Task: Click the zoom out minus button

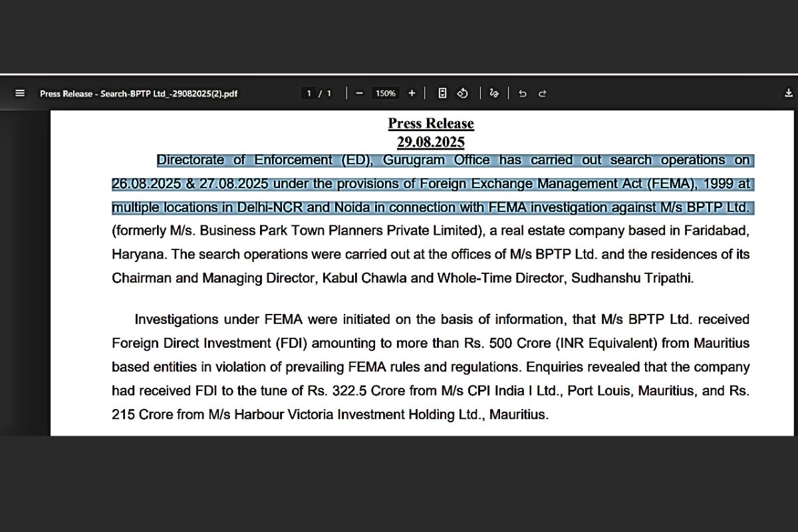Action: pyautogui.click(x=359, y=93)
